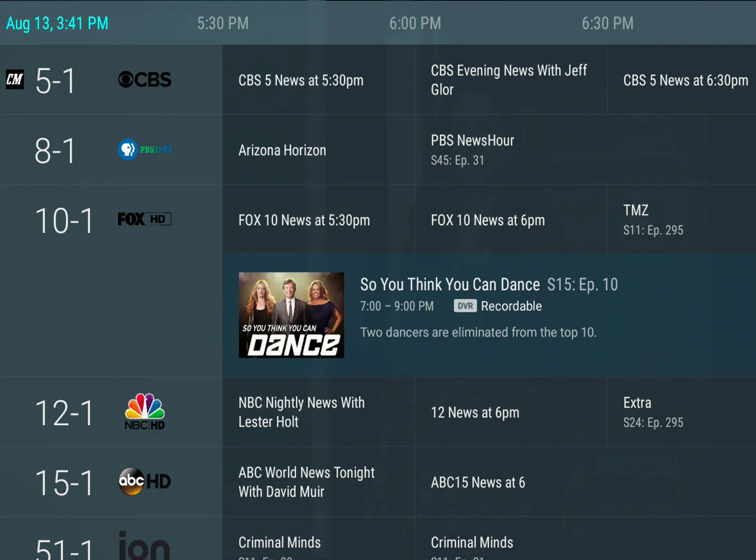Select FOX 10 News at 6pm

tap(511, 220)
